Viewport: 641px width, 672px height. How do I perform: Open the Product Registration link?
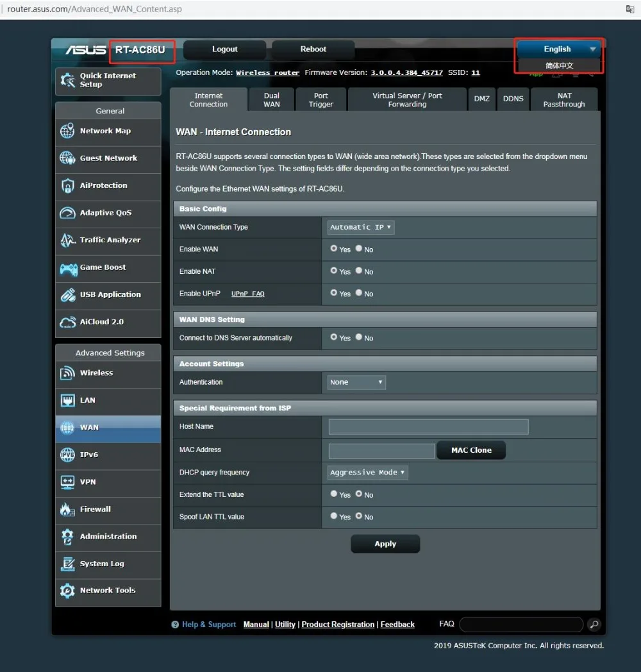pyautogui.click(x=338, y=625)
